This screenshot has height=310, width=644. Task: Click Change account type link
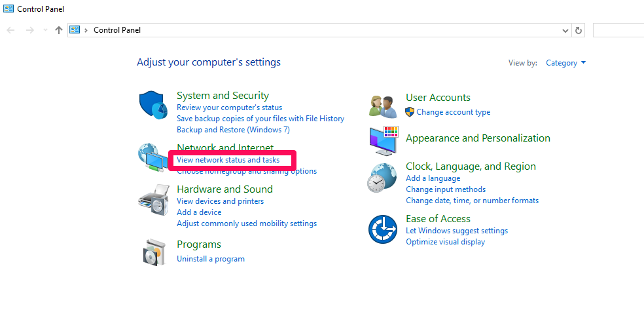point(453,112)
